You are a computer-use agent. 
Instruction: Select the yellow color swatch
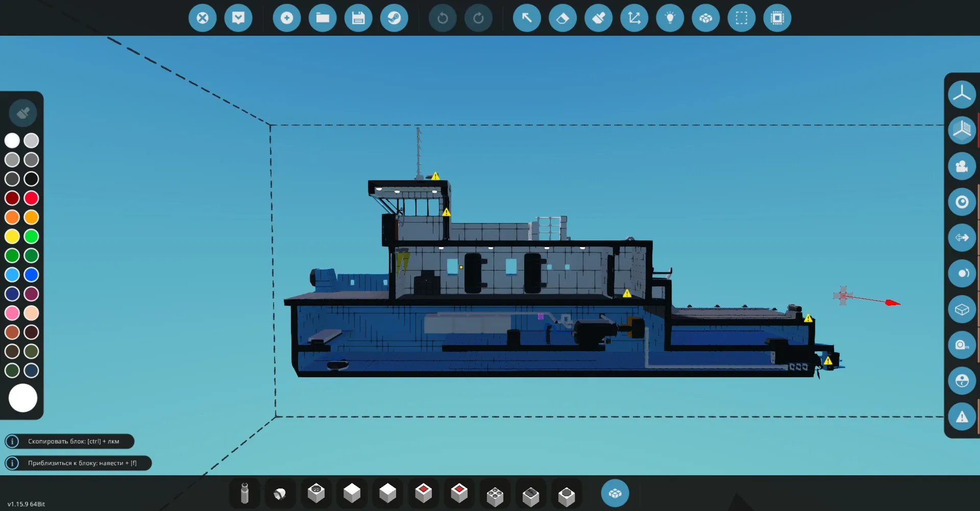coord(12,236)
